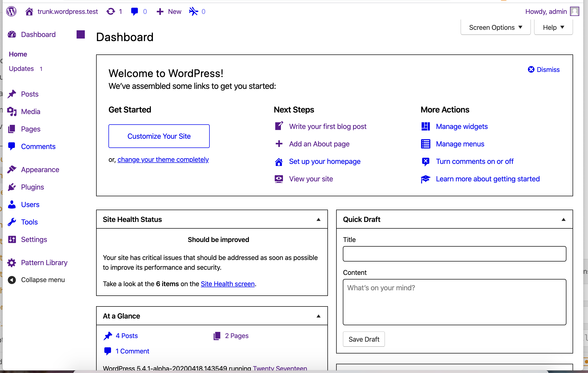The width and height of the screenshot is (588, 373).
Task: Click the Customize Your Site button
Action: click(159, 136)
